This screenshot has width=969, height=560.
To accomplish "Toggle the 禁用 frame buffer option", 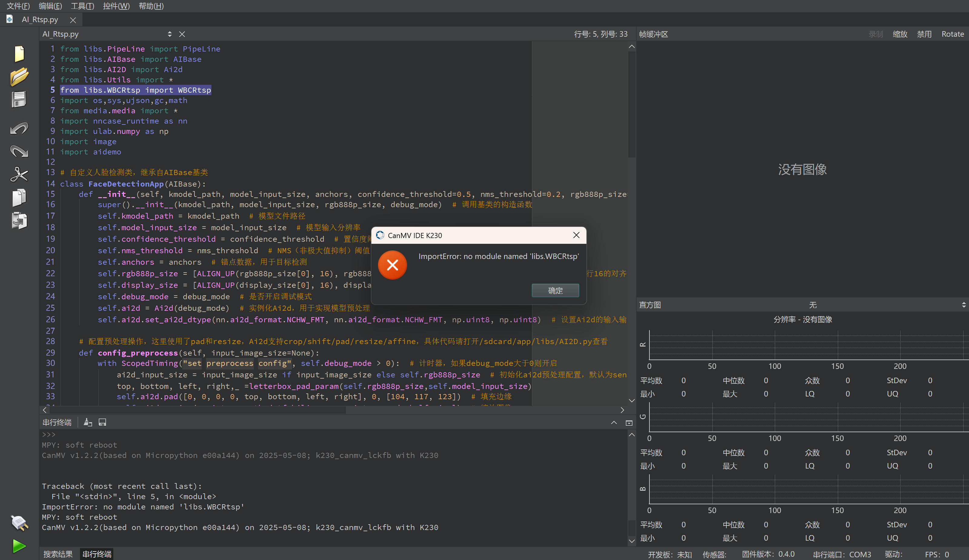I will [x=924, y=34].
